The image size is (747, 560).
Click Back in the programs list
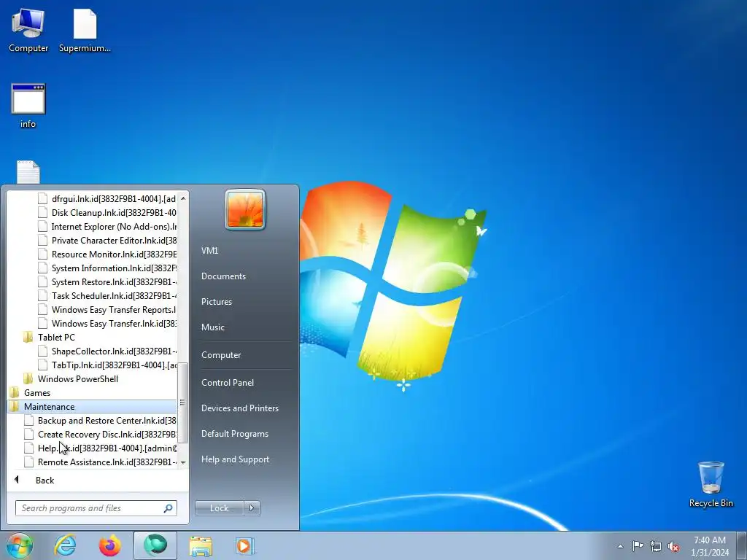(44, 481)
